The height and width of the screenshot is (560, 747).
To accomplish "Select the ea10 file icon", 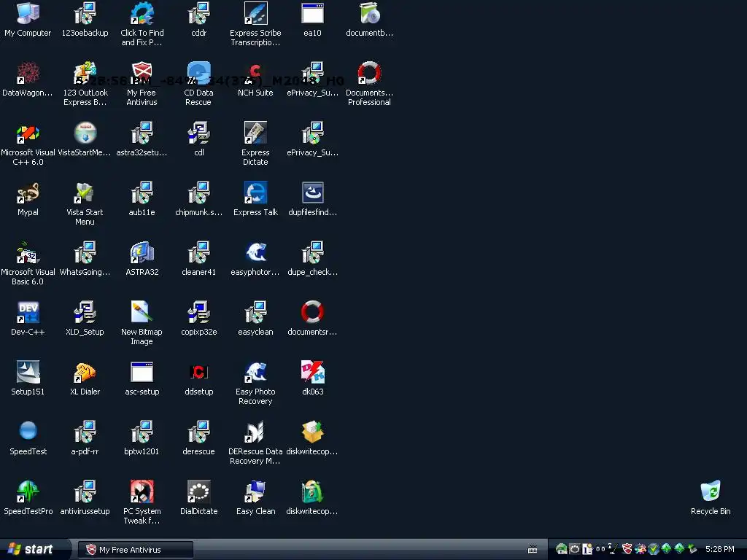I will pyautogui.click(x=312, y=20).
